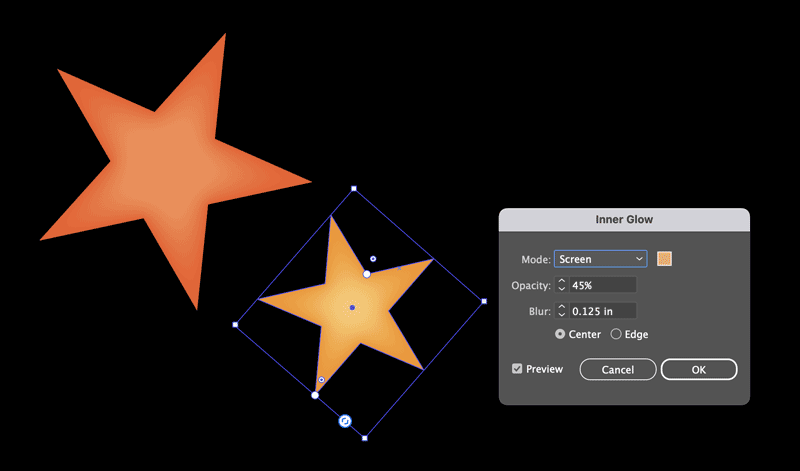Click the small corner widget above inner radius handle
Image resolution: width=800 pixels, height=471 pixels.
click(x=373, y=259)
